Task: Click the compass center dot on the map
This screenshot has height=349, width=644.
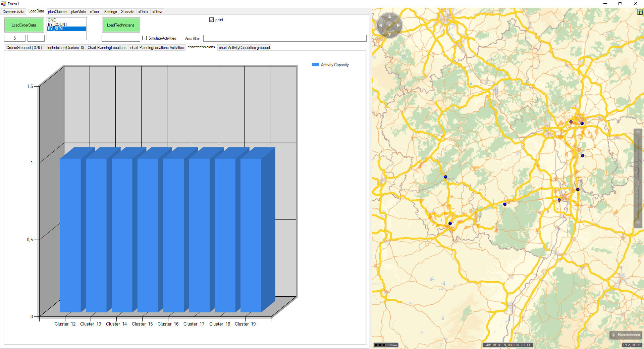Action: (x=389, y=25)
